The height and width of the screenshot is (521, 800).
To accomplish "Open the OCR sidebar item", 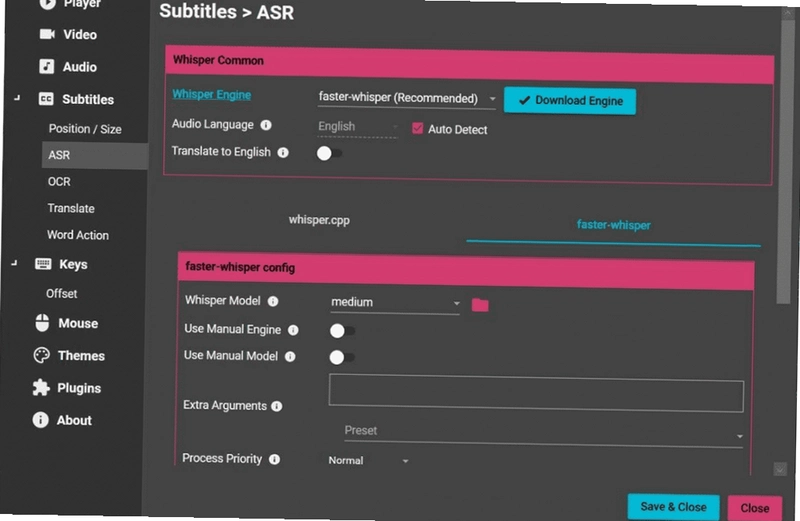I will pos(59,181).
